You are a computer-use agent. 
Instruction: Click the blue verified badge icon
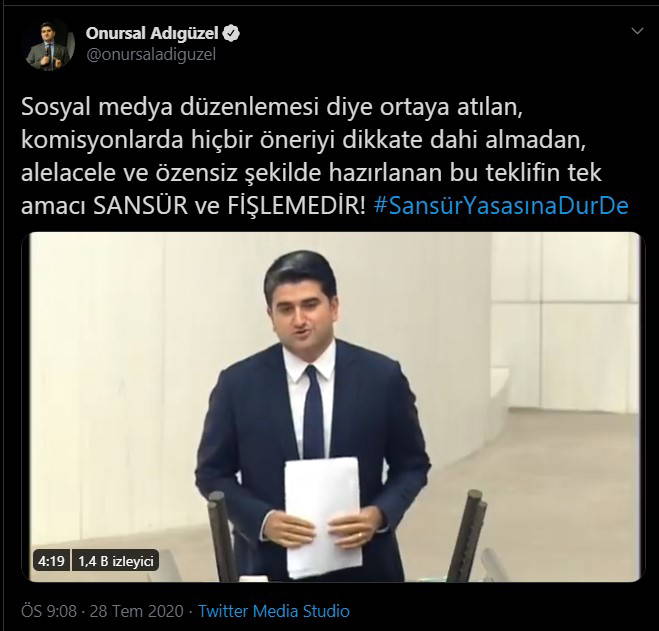(x=231, y=33)
